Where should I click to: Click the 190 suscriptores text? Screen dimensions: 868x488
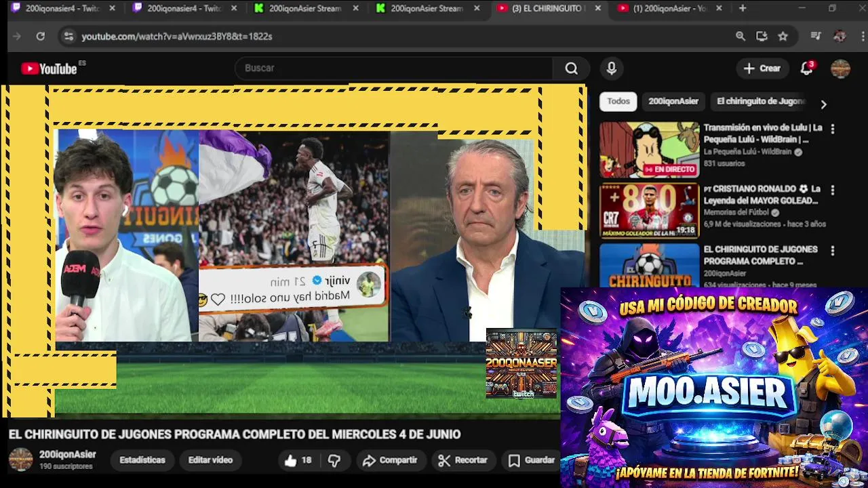pyautogui.click(x=66, y=467)
